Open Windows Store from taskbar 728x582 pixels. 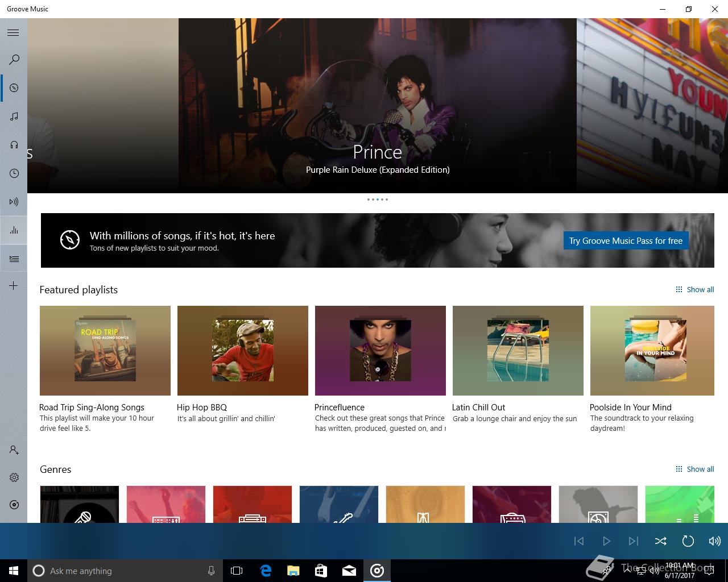coord(321,571)
